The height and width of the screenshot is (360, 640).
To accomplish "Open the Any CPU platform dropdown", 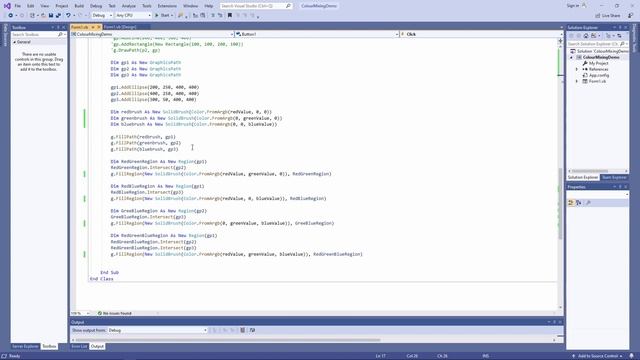I will pos(133,16).
